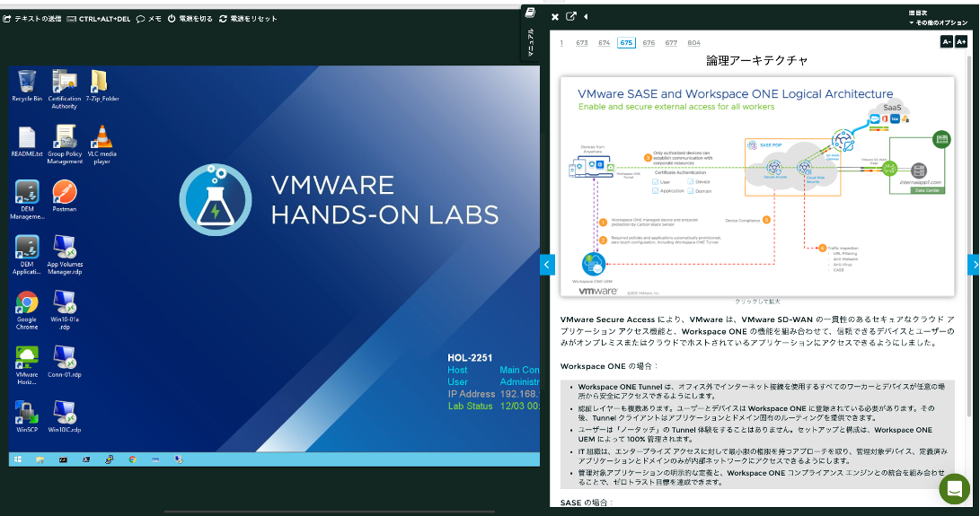Open File Explorer in lab taskbar
980x516 pixels.
tap(40, 459)
